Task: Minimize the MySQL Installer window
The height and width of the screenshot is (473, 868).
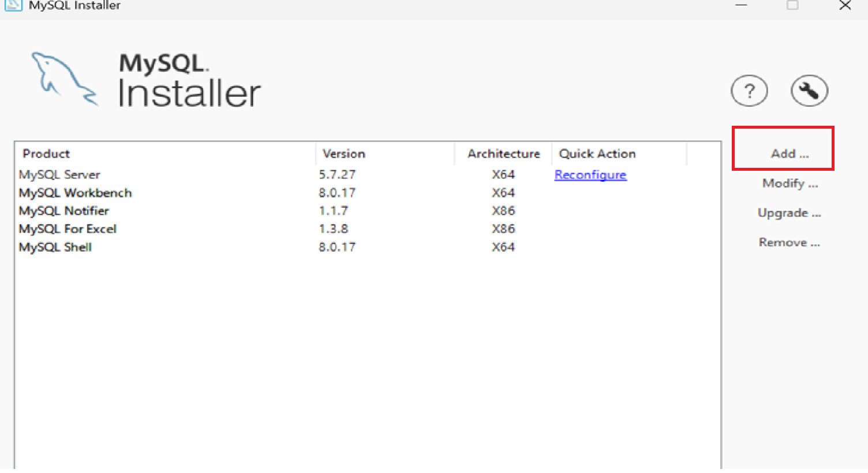Action: pyautogui.click(x=741, y=5)
